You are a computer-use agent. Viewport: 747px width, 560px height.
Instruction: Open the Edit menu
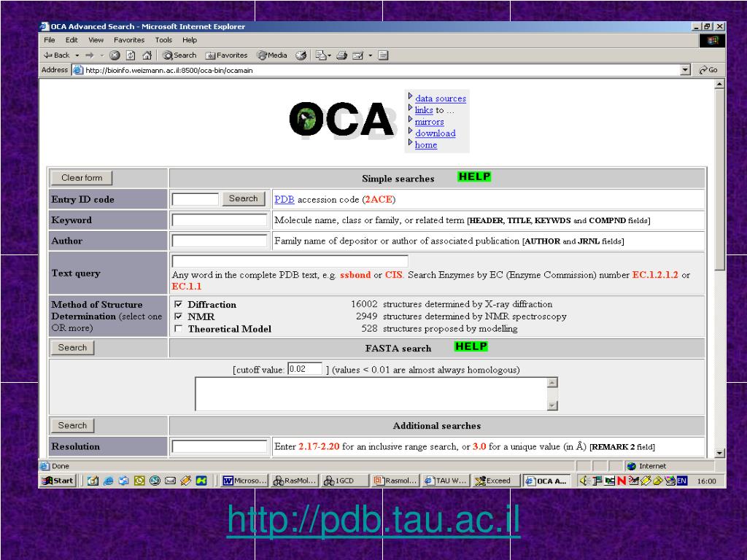tap(72, 40)
